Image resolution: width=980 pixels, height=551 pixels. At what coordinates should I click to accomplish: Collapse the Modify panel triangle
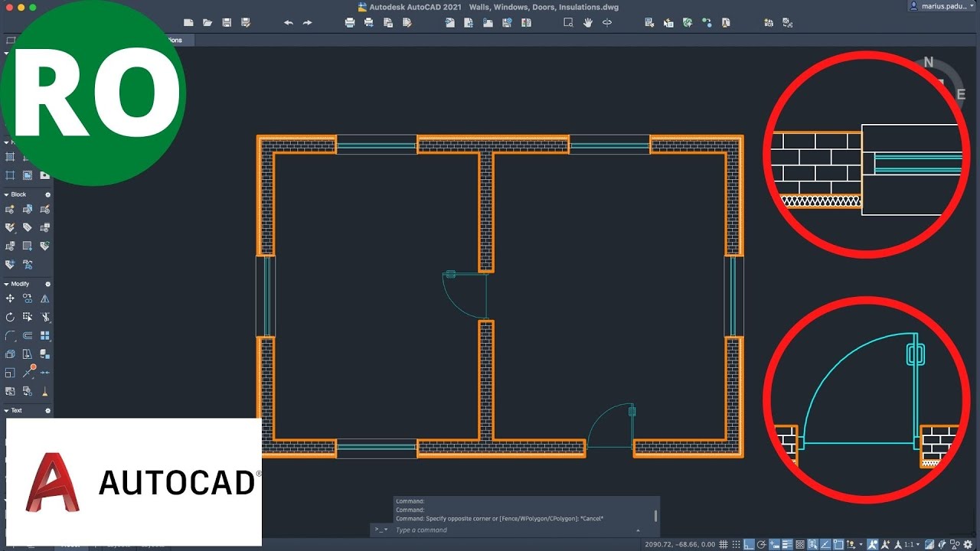click(x=6, y=284)
